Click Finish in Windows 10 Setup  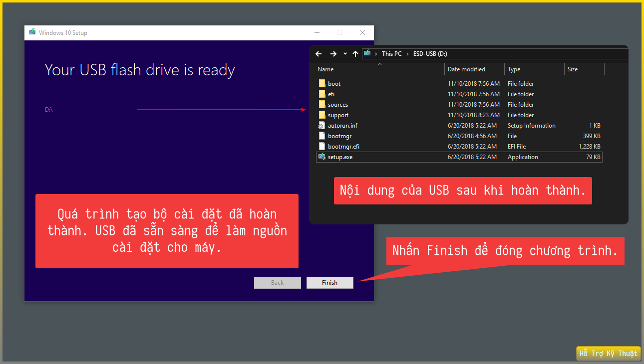click(x=330, y=283)
